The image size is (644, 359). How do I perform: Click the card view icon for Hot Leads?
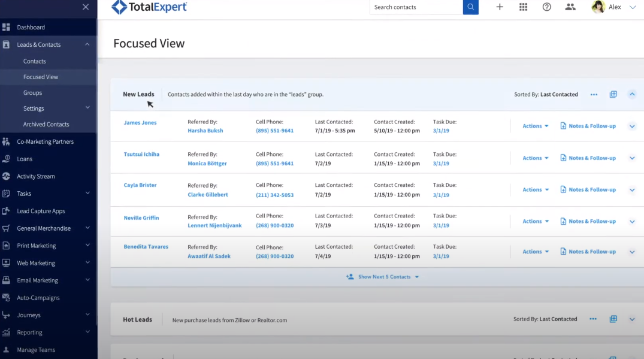(x=613, y=319)
